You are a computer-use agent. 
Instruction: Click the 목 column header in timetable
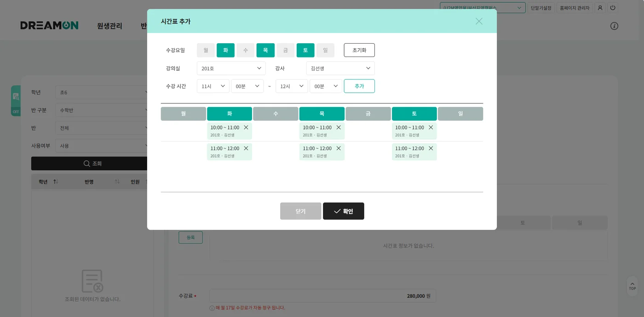pyautogui.click(x=322, y=114)
